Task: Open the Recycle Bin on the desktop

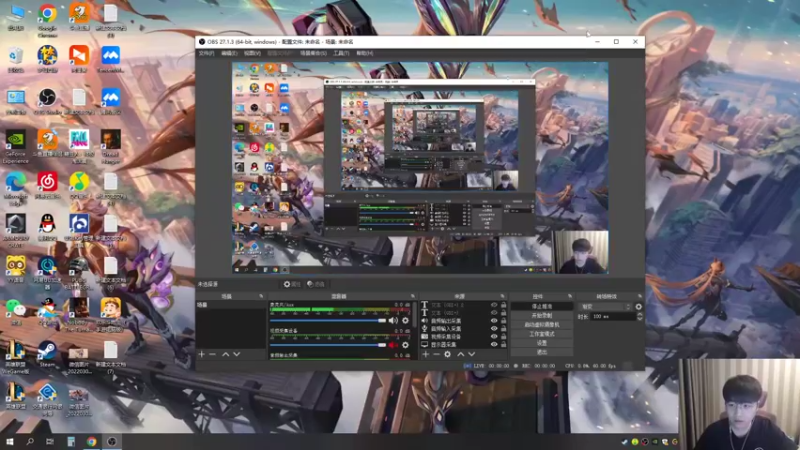Action: (15, 59)
